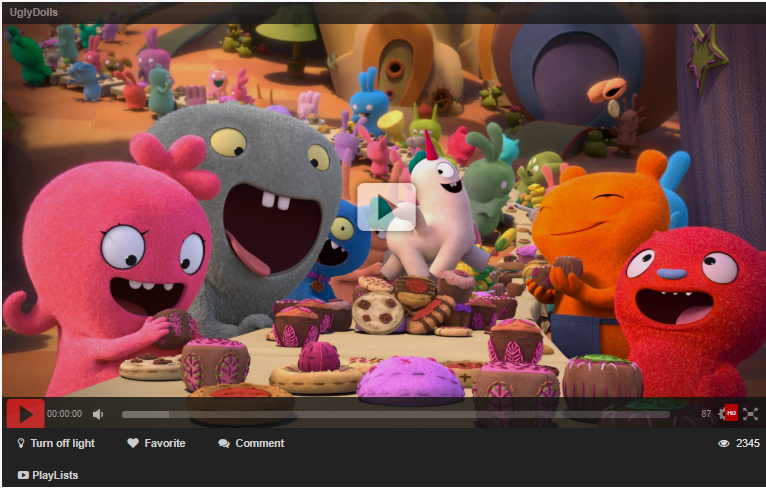Click the UglyDolls title text
The image size is (766, 488).
click(34, 12)
